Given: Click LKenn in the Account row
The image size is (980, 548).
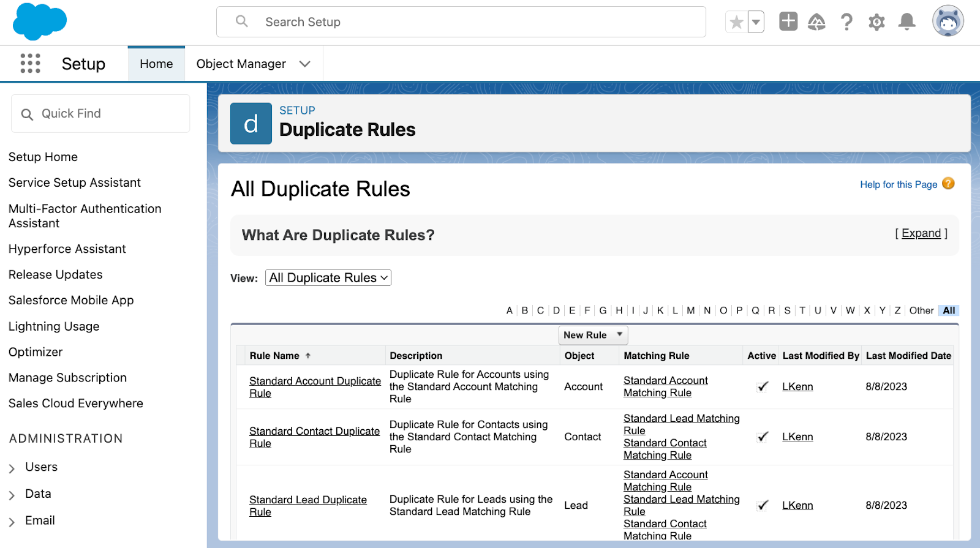Looking at the screenshot, I should pos(797,387).
